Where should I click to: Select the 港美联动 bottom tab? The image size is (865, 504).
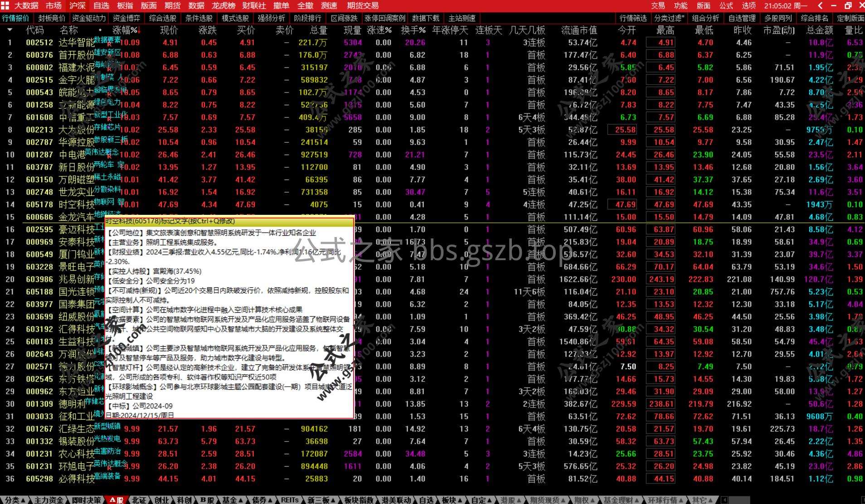pyautogui.click(x=397, y=500)
